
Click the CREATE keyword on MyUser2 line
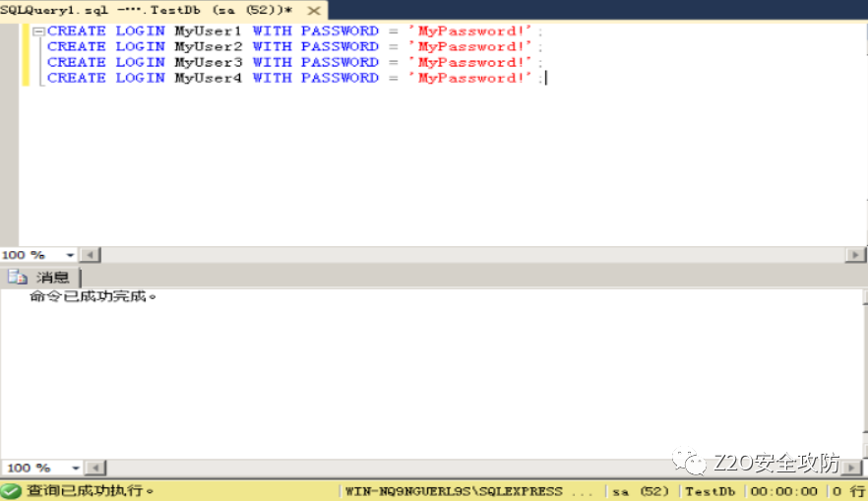pyautogui.click(x=77, y=46)
